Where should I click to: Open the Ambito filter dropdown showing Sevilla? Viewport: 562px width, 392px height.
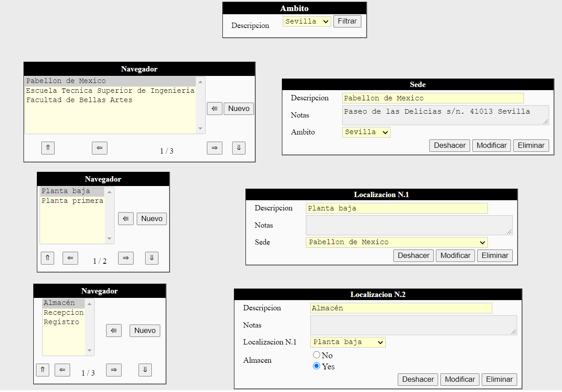coord(307,21)
